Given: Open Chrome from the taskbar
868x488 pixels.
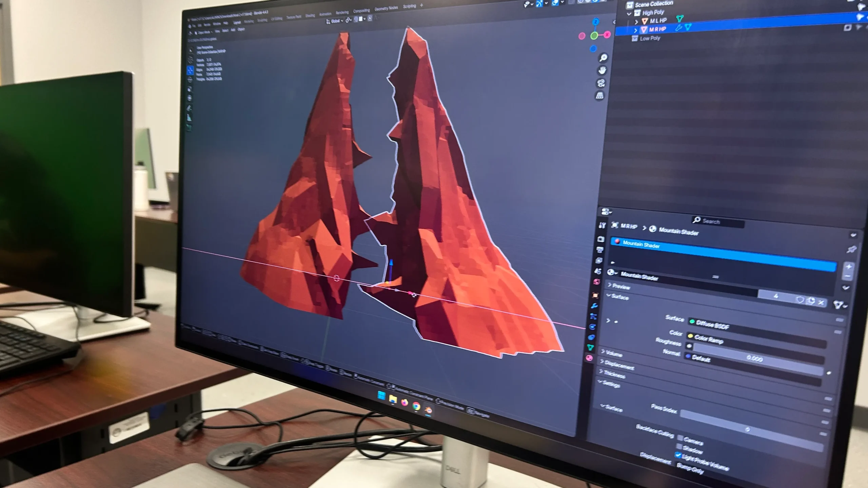Looking at the screenshot, I should [x=416, y=406].
